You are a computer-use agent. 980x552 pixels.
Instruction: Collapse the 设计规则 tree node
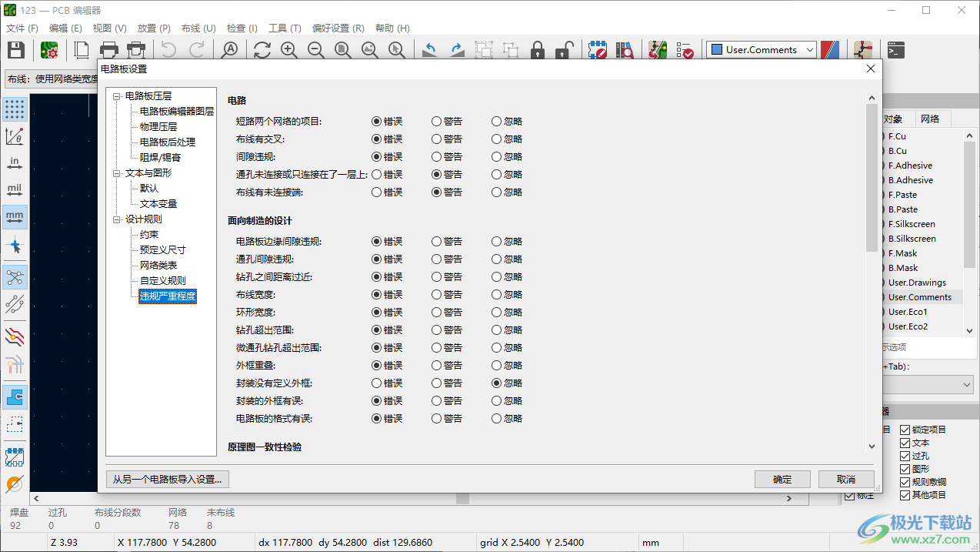(x=117, y=219)
